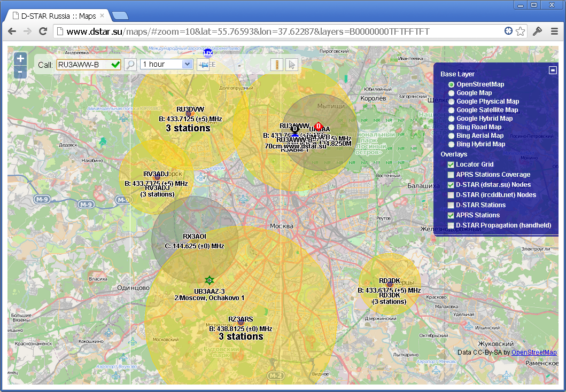Click the '3 stations' label under RU3DVW
Viewport: 566px width, 392px height.
188,128
